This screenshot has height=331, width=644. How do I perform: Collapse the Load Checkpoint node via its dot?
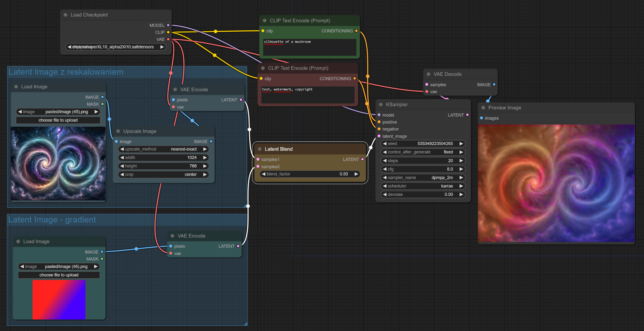65,15
